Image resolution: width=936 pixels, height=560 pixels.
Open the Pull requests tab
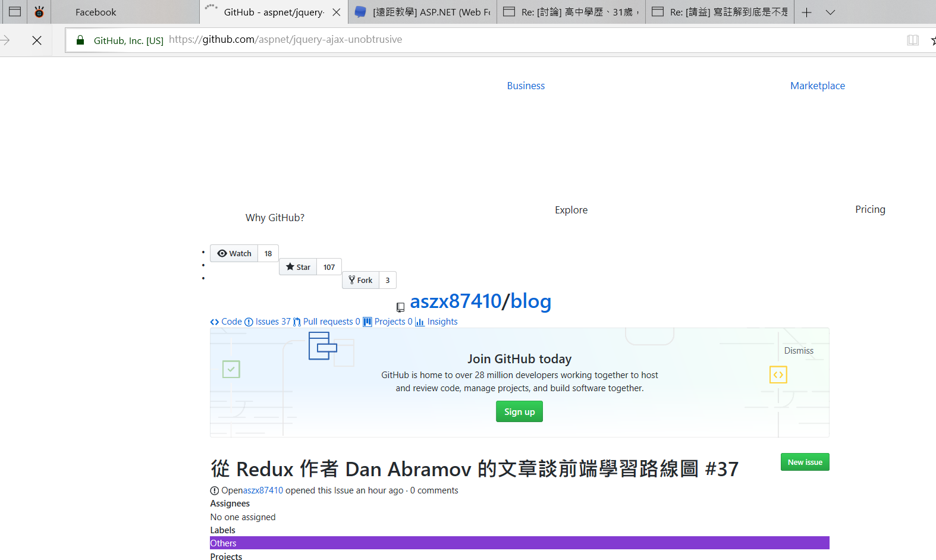click(x=326, y=322)
